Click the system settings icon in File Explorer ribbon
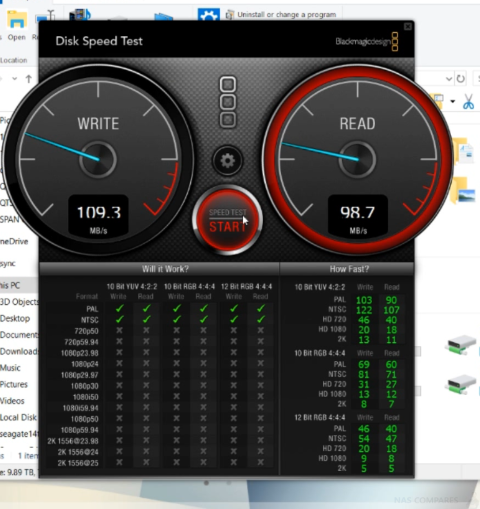This screenshot has width=480, height=509. pos(209,14)
